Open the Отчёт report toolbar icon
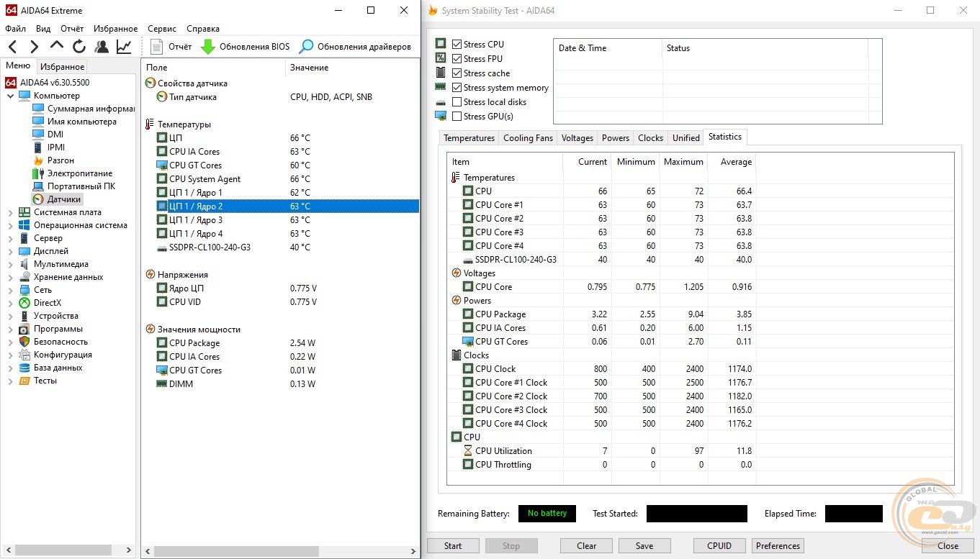This screenshot has width=980, height=559. (158, 47)
